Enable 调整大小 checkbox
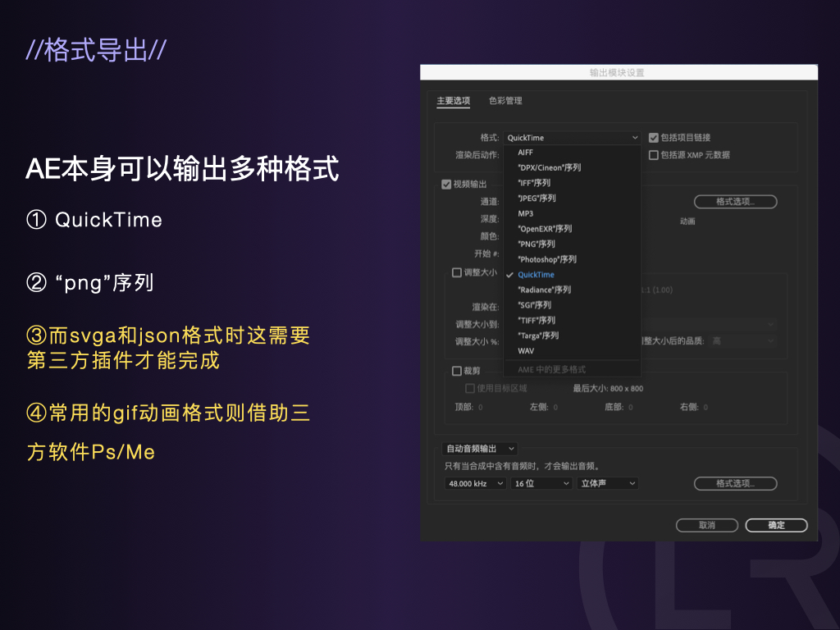The height and width of the screenshot is (630, 840). point(457,272)
